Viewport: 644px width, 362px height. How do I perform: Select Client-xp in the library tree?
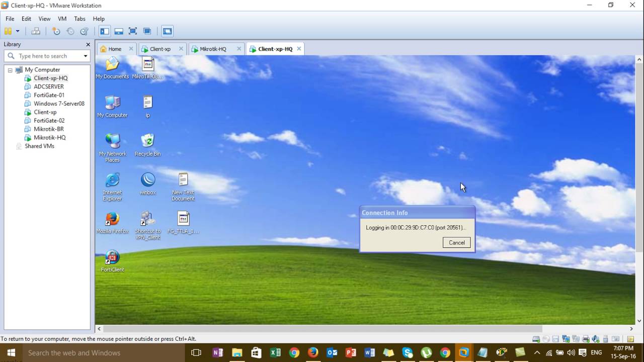point(45,112)
